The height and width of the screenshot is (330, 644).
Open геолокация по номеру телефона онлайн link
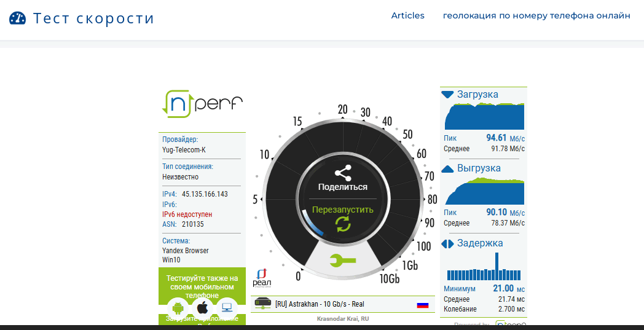[536, 15]
